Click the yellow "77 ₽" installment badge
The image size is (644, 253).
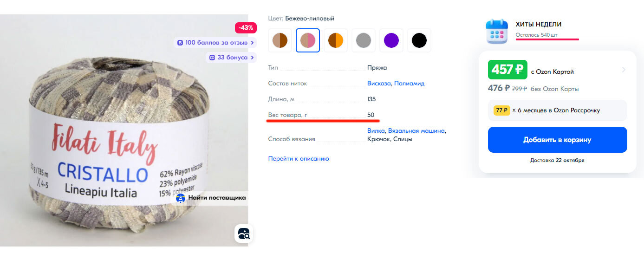coord(501,110)
